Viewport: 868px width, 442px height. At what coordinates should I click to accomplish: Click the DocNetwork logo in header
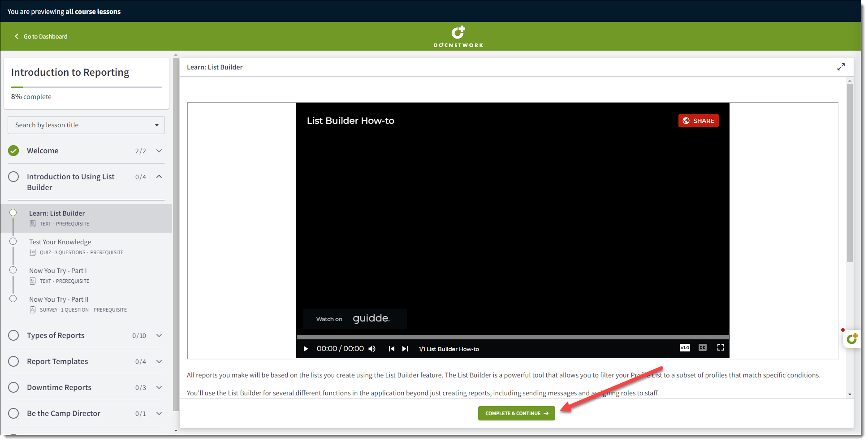pos(458,36)
